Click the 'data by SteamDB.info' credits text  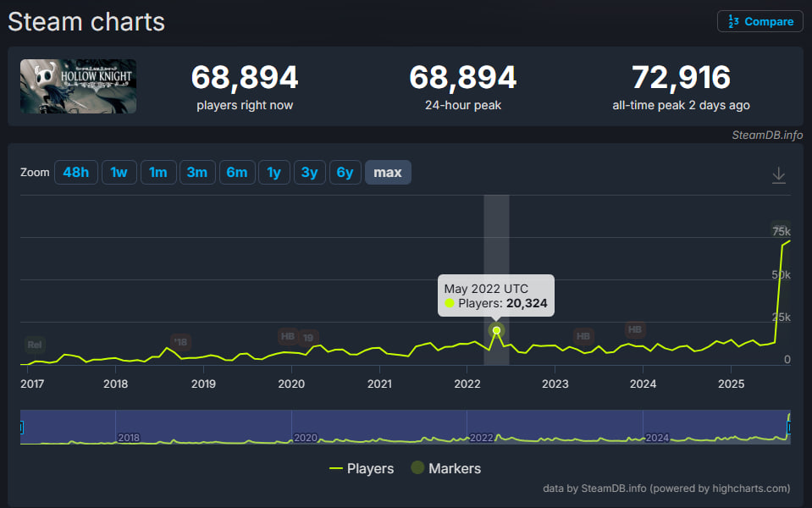[666, 489]
